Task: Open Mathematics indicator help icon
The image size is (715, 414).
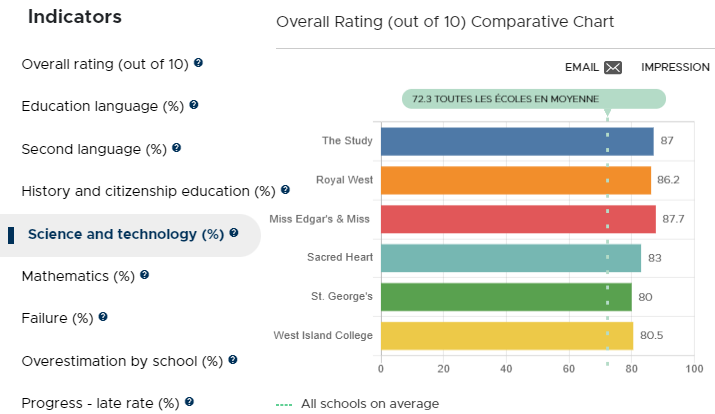Action: click(145, 274)
